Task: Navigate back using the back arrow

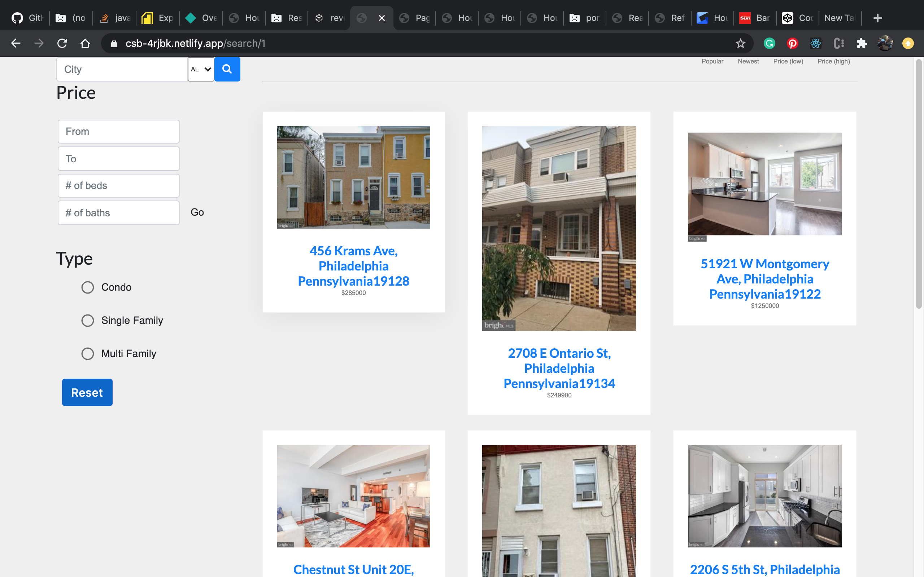Action: click(x=16, y=43)
